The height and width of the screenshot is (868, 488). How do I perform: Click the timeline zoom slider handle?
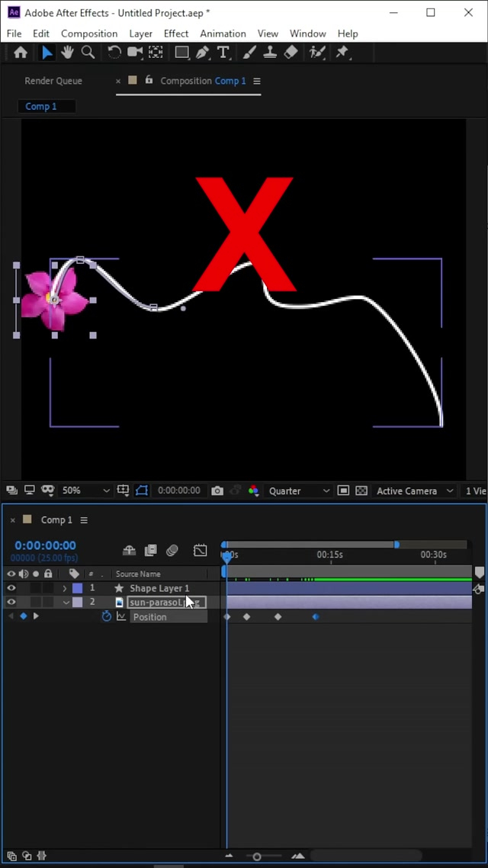257,857
